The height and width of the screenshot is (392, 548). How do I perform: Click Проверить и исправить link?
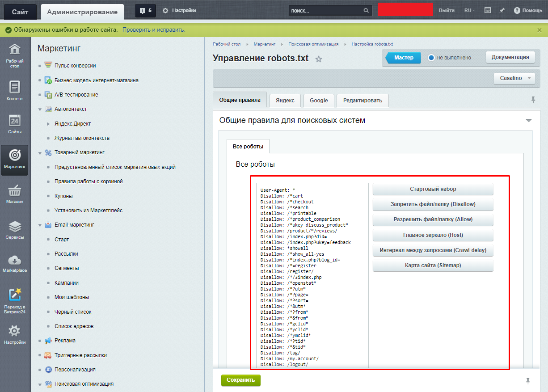click(154, 30)
